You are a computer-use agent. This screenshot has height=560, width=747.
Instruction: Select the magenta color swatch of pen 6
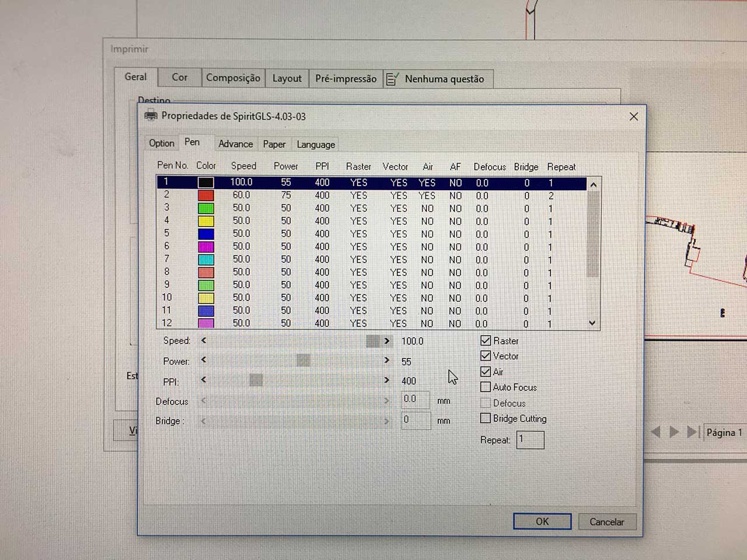205,247
